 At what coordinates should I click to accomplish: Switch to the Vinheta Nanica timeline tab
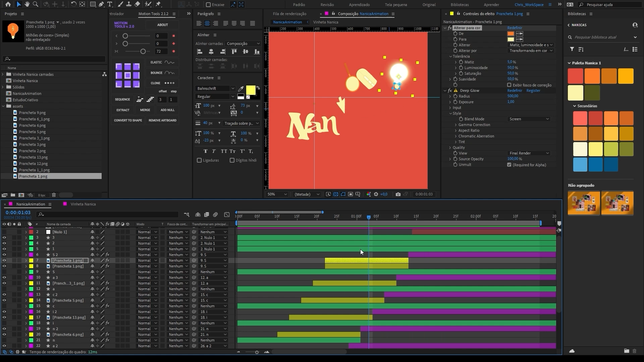pyautogui.click(x=83, y=204)
